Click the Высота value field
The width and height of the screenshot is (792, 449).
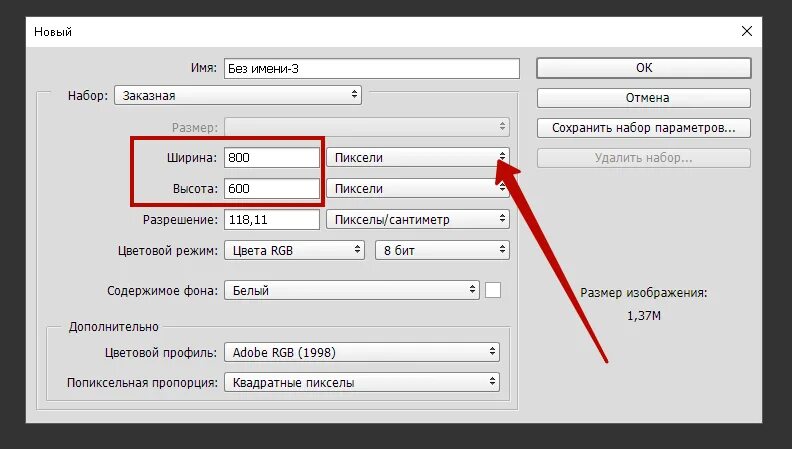(272, 188)
